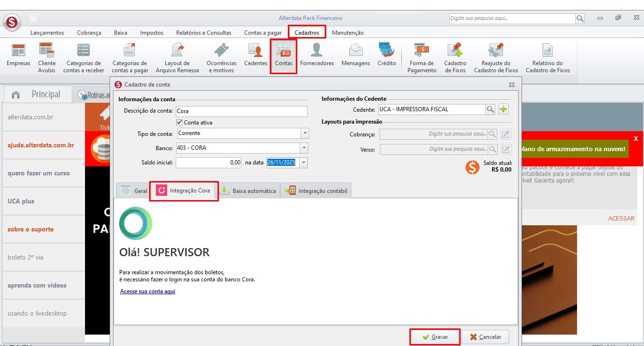Open Relatórios e Consultas menu tab

[204, 33]
